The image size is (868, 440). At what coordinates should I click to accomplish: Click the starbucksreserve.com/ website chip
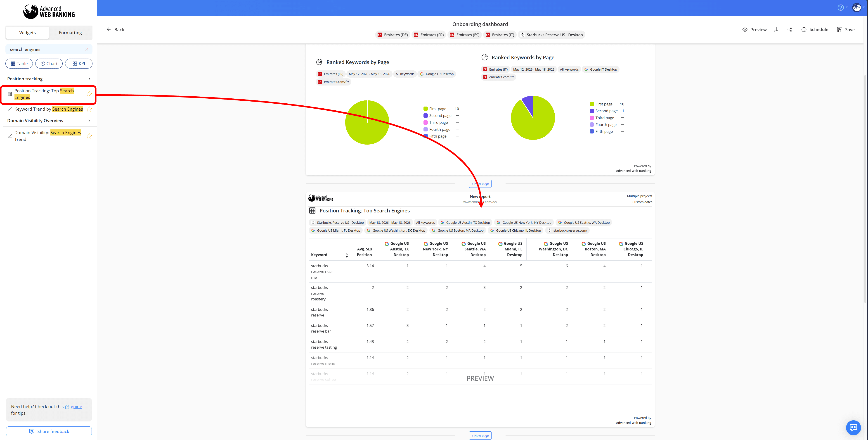[x=567, y=231]
